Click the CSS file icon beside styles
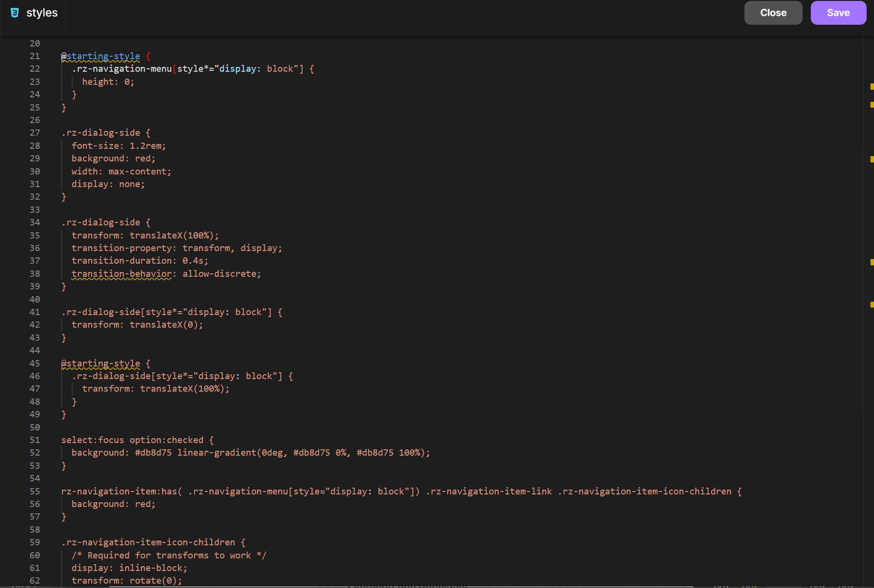This screenshot has width=874, height=588. point(15,13)
